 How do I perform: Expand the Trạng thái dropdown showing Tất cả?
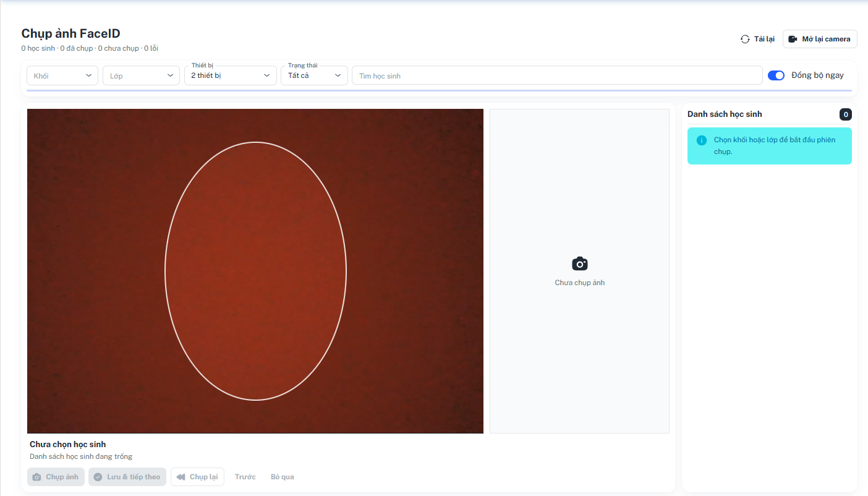(314, 75)
